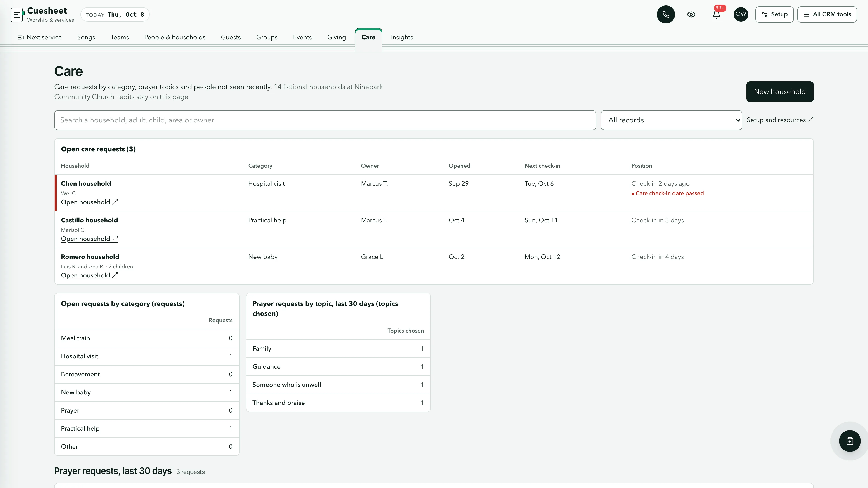Click 'Castillo household' name
This screenshot has height=488, width=868.
click(89, 220)
